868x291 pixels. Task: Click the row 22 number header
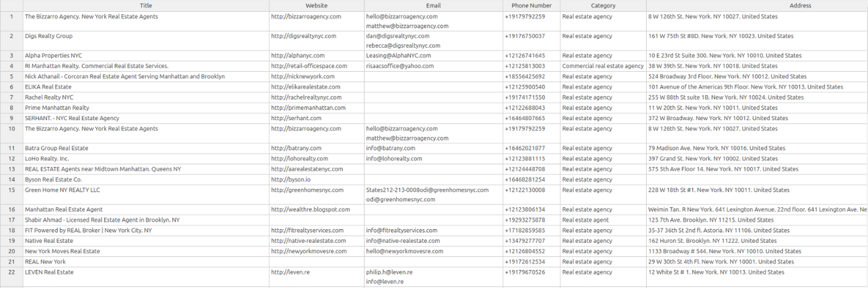click(11, 272)
